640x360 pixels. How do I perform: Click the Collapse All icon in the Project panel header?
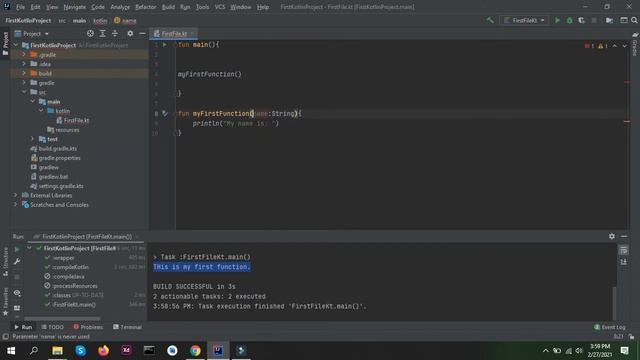click(115, 33)
